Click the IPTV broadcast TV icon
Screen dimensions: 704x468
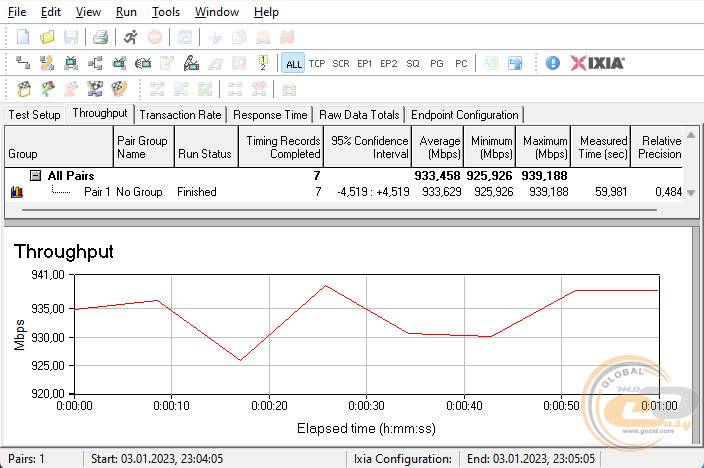pos(143,63)
